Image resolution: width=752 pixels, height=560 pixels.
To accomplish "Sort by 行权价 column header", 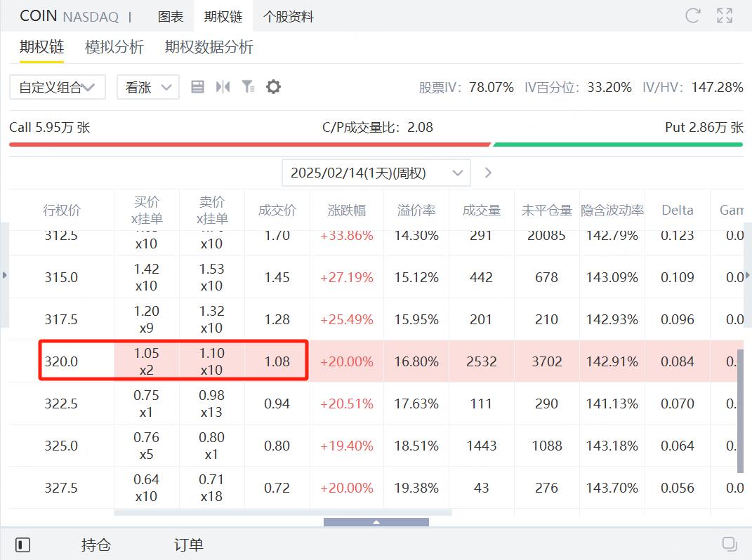I will tap(61, 210).
